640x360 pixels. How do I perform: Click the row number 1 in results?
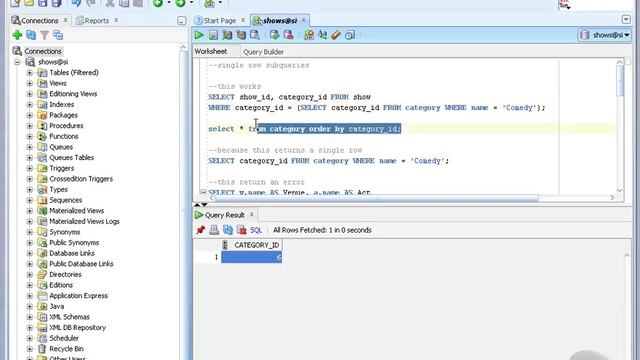pyautogui.click(x=216, y=257)
